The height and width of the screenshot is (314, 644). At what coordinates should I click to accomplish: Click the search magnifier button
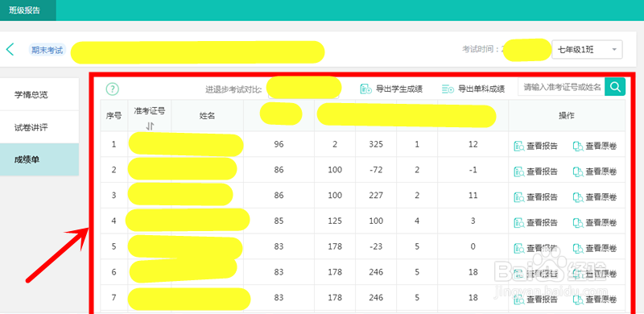pyautogui.click(x=615, y=87)
